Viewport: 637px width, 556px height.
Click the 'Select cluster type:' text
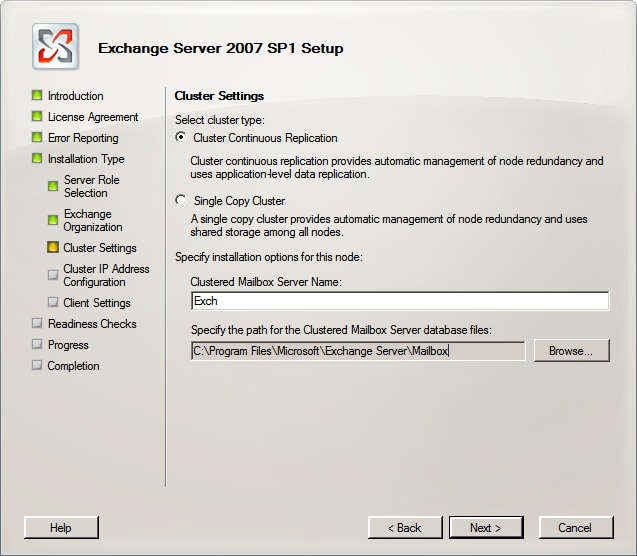(x=220, y=120)
